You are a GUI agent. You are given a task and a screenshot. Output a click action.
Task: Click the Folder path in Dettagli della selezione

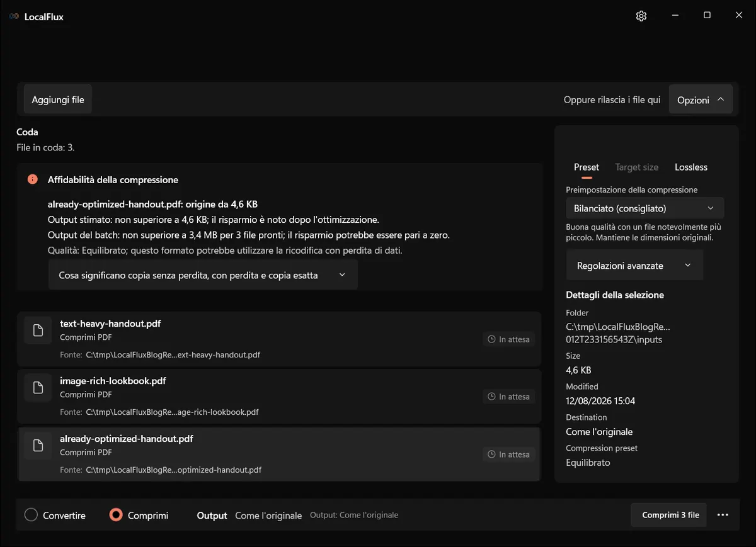618,333
